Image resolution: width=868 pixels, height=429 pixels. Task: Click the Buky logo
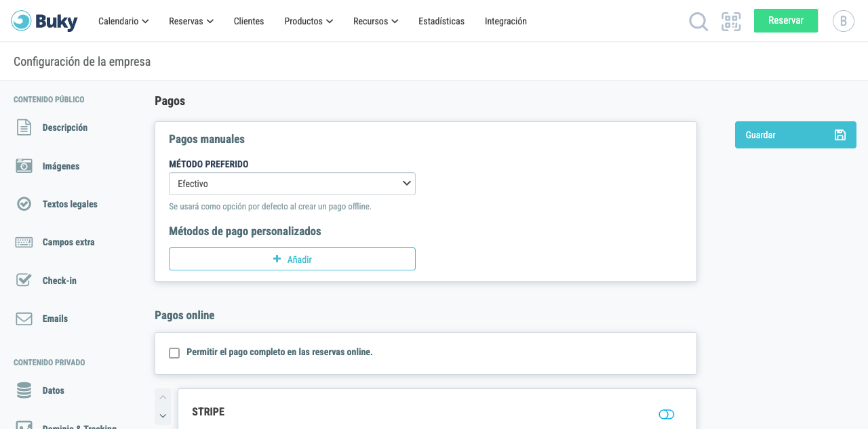pos(45,21)
